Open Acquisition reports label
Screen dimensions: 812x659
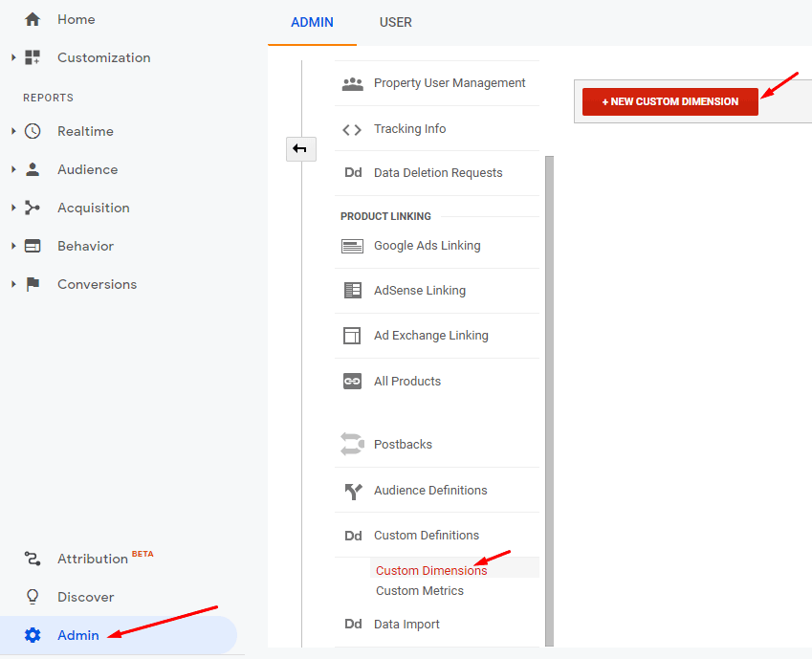pyautogui.click(x=94, y=208)
